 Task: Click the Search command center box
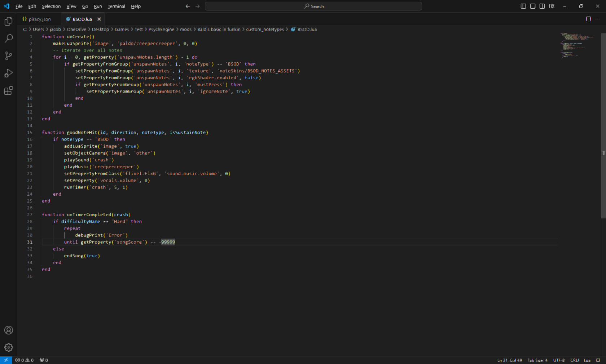(x=313, y=6)
